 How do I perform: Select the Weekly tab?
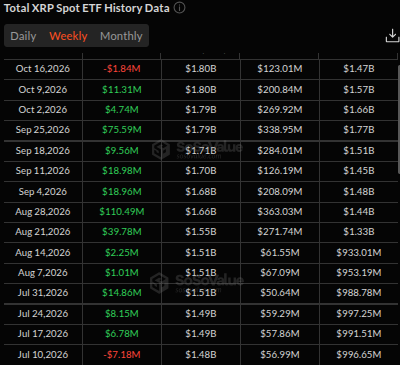coord(68,36)
